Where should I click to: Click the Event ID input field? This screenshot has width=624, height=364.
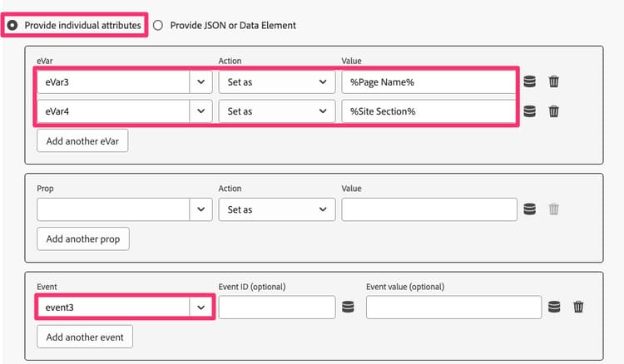pos(276,307)
